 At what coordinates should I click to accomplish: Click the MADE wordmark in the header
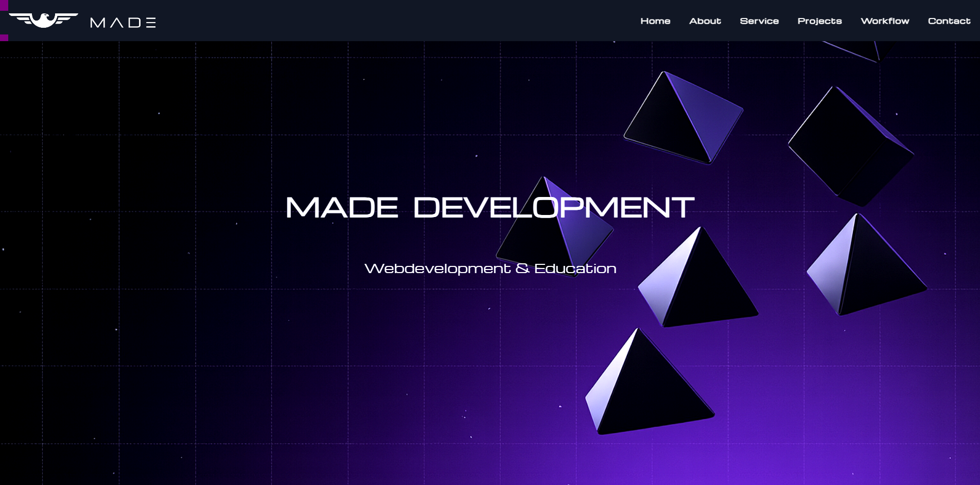coord(123,23)
